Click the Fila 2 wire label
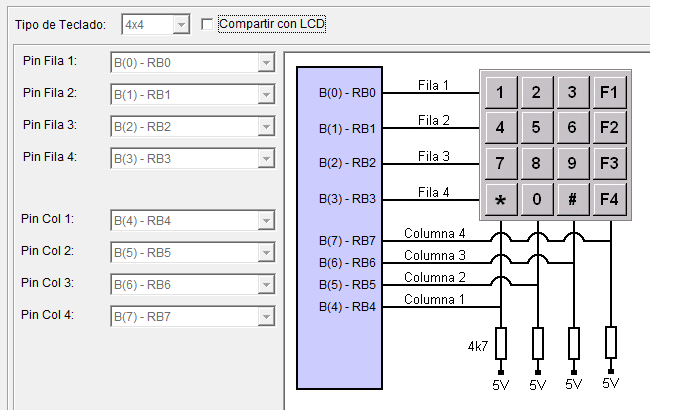 coord(433,120)
